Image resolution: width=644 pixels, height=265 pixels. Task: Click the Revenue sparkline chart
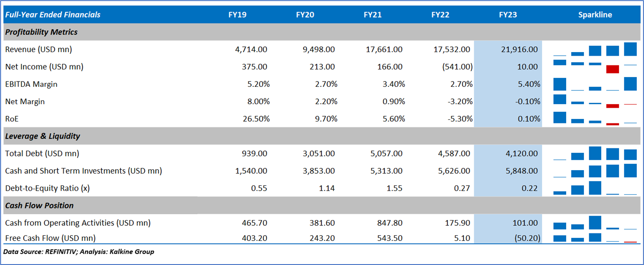pyautogui.click(x=595, y=49)
